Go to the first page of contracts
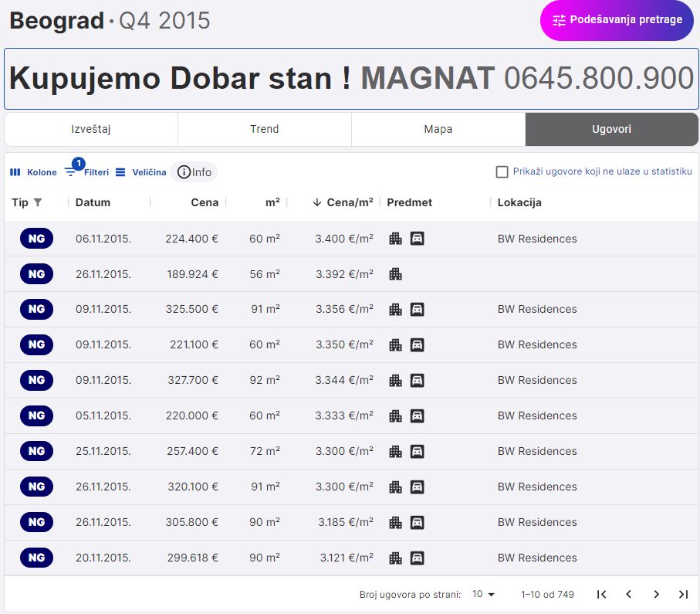The image size is (700, 614). [602, 594]
